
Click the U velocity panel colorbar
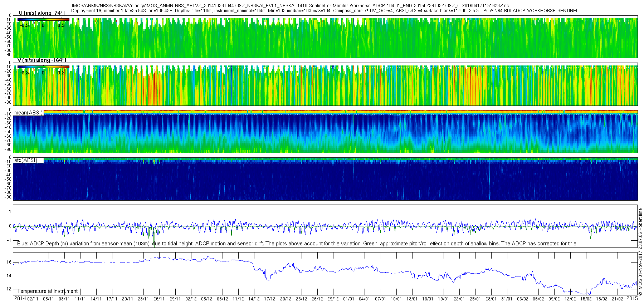click(43, 20)
